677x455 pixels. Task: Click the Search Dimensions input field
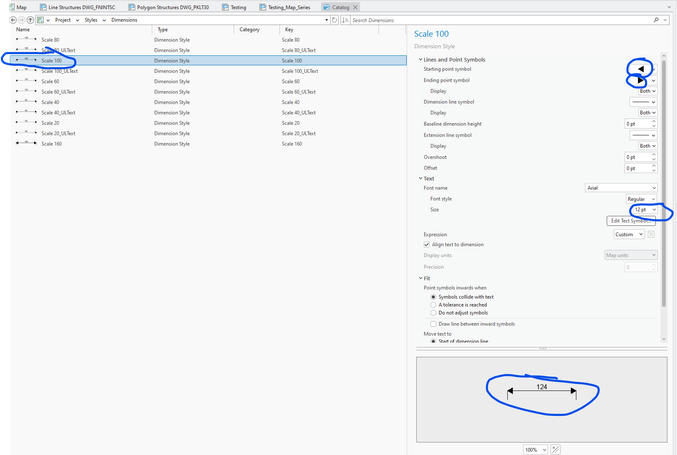[501, 20]
